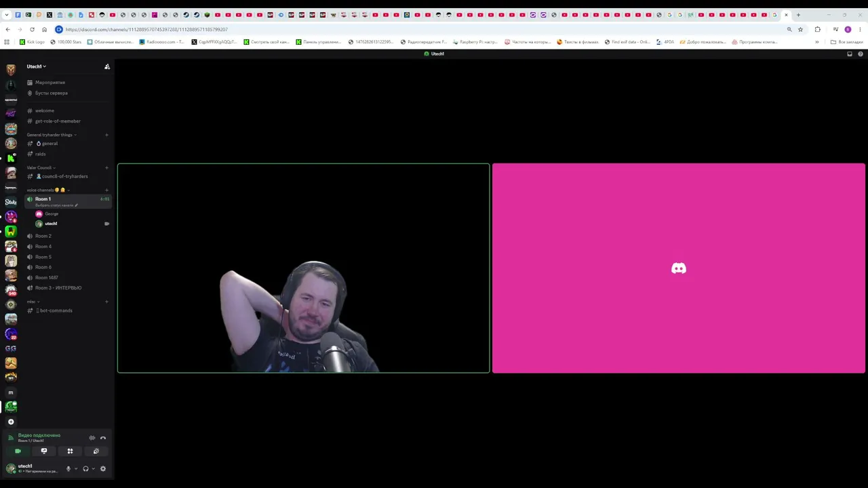Click the invite people icon by server name

coord(106,66)
